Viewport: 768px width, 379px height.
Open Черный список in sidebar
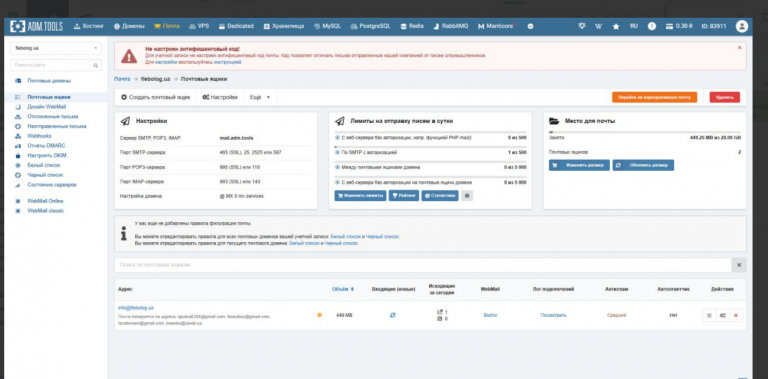click(45, 175)
